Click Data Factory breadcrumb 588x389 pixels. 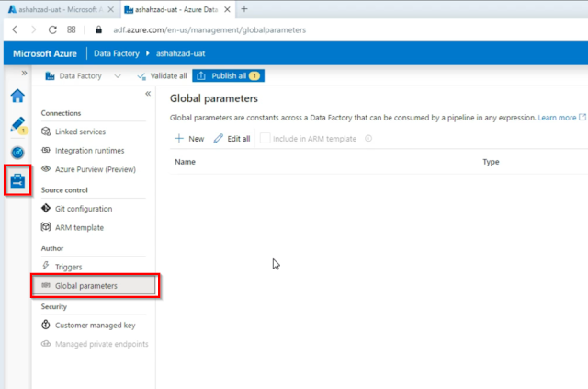(117, 53)
